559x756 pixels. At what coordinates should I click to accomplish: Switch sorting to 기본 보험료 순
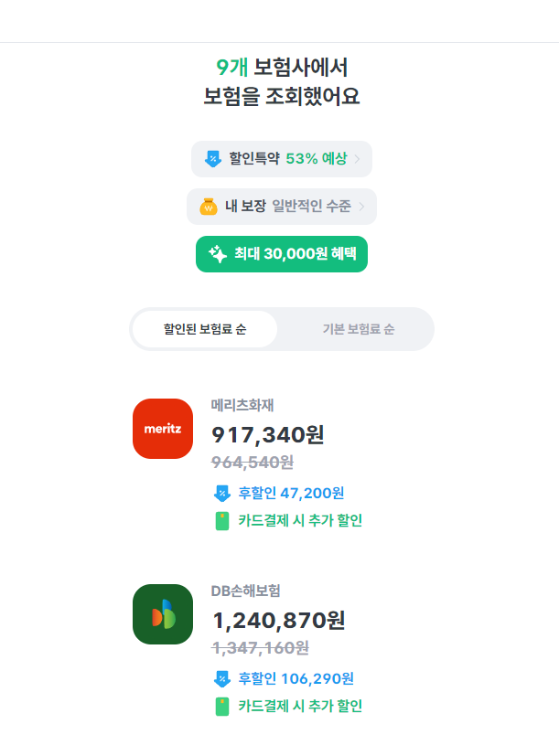pyautogui.click(x=359, y=329)
